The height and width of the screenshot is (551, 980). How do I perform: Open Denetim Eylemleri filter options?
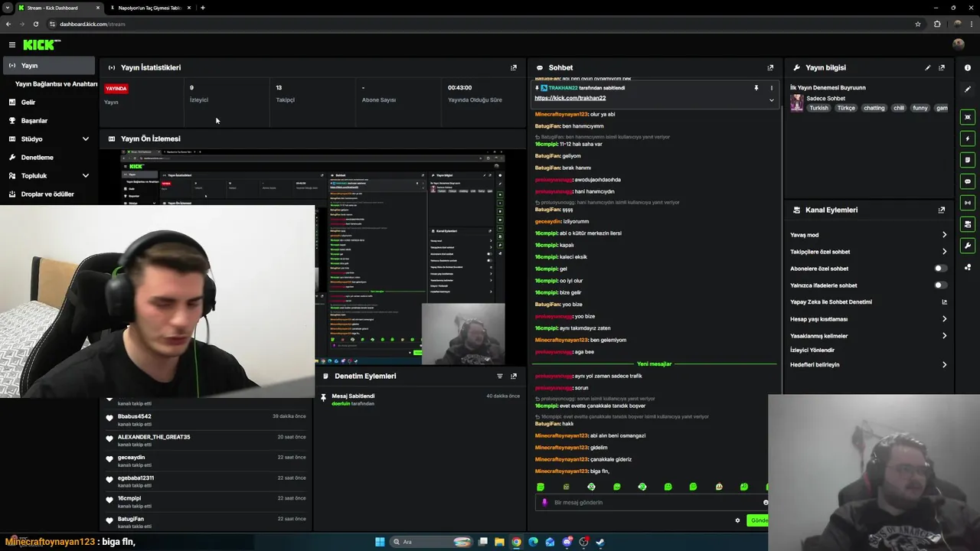tap(500, 376)
